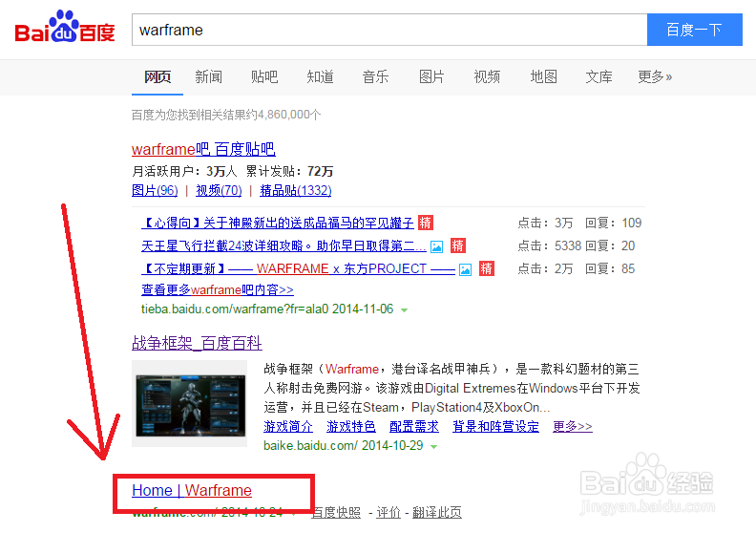756x533 pixels.
Task: Open the 天王星飞行拦截24波 post link
Action: click(283, 246)
